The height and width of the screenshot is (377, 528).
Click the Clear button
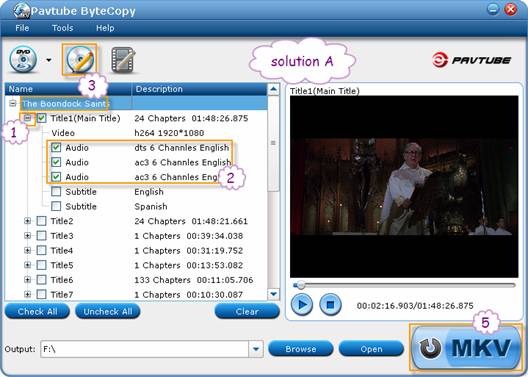click(x=247, y=311)
